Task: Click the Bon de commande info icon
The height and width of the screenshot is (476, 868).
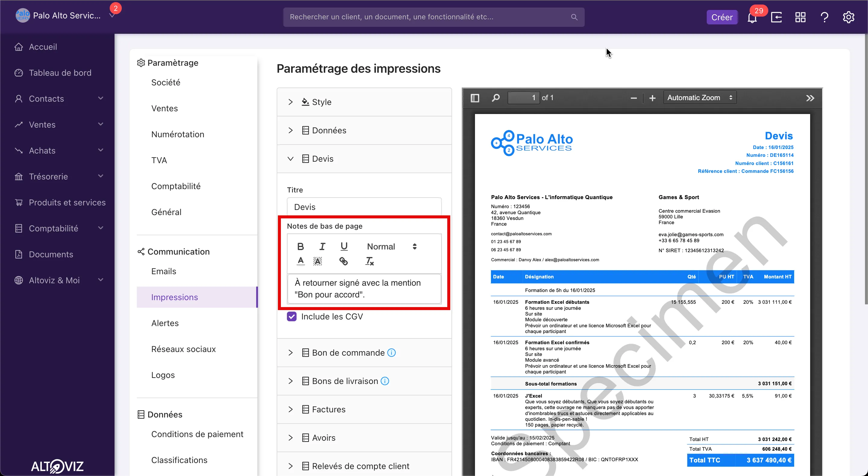Action: (x=392, y=353)
